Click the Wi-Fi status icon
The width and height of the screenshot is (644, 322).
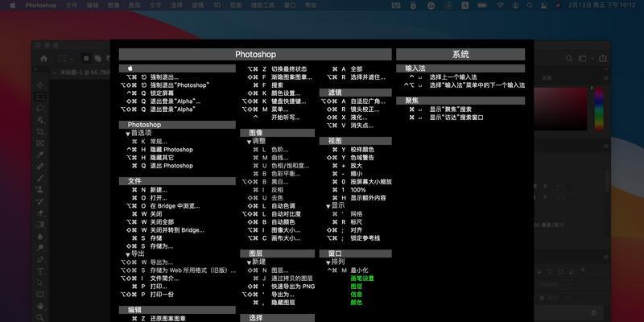[x=500, y=6]
